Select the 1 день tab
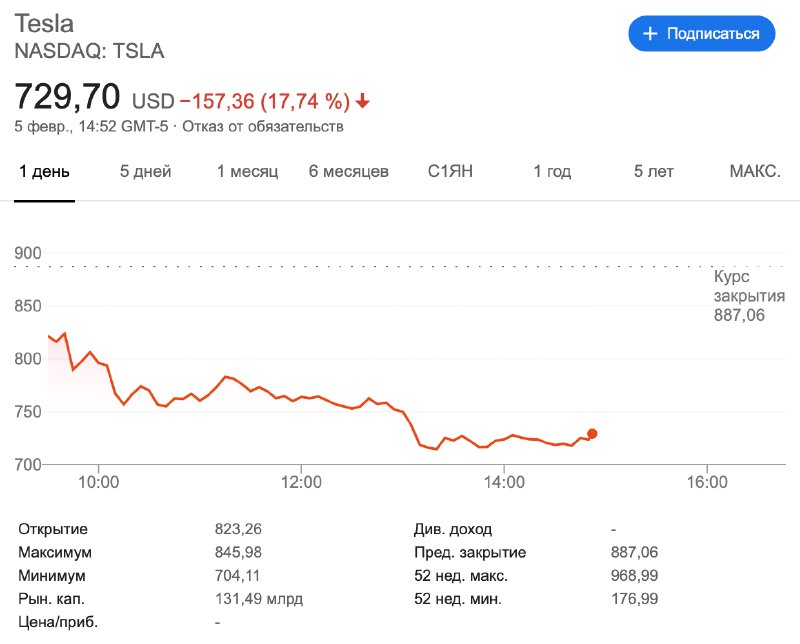 [x=44, y=171]
